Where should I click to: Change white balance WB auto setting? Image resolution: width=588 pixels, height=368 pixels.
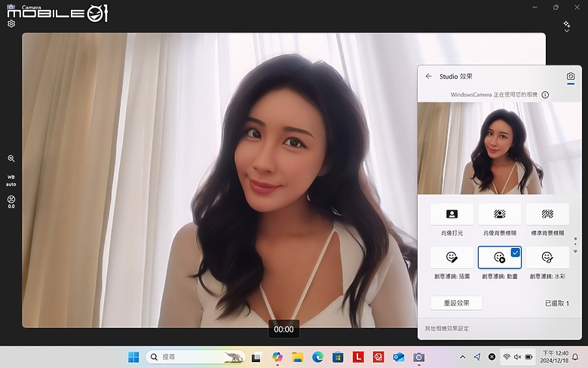tap(11, 180)
